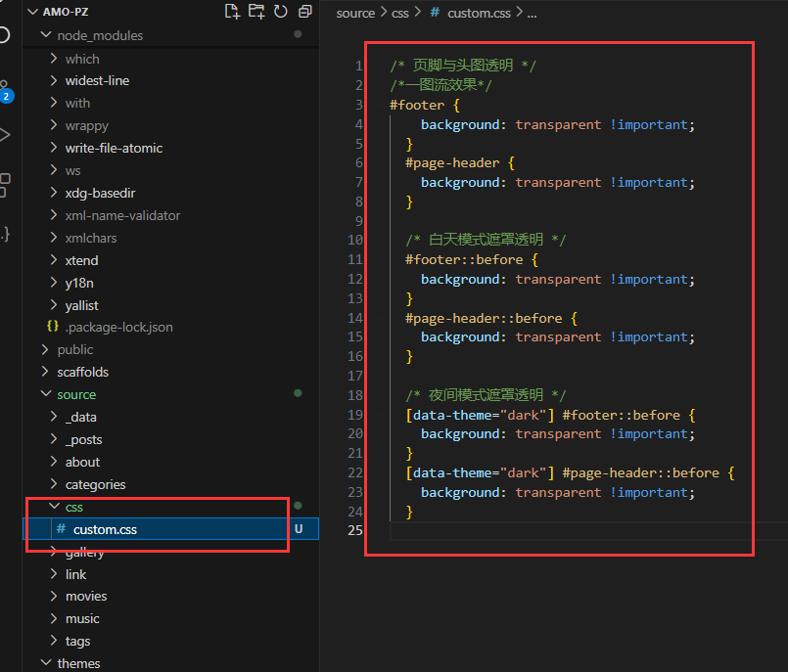Click the 'css' breadcrumb segment
The height and width of the screenshot is (672, 788).
pos(399,13)
